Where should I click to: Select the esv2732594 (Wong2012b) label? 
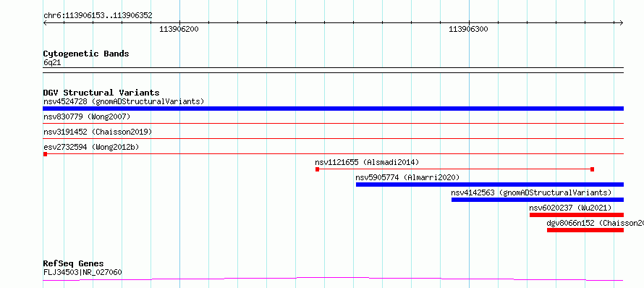(x=91, y=147)
